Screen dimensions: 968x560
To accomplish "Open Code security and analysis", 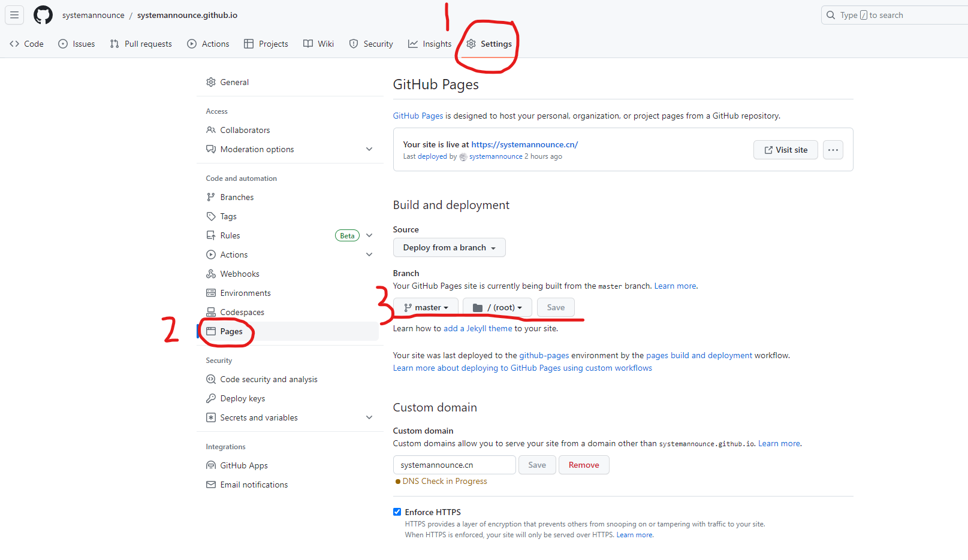I will [x=290, y=379].
